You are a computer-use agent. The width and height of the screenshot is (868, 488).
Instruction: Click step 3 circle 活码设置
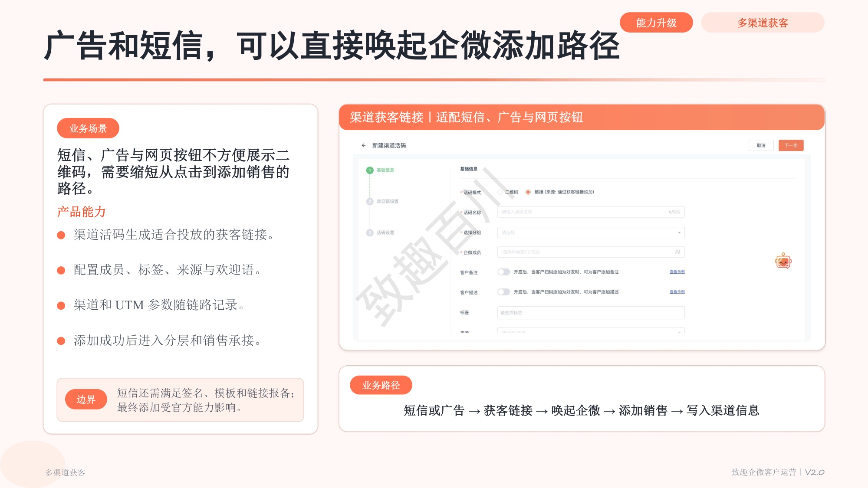(x=370, y=233)
